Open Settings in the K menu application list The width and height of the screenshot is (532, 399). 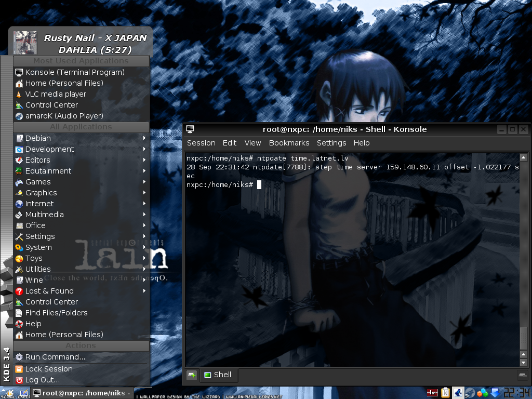(82, 236)
